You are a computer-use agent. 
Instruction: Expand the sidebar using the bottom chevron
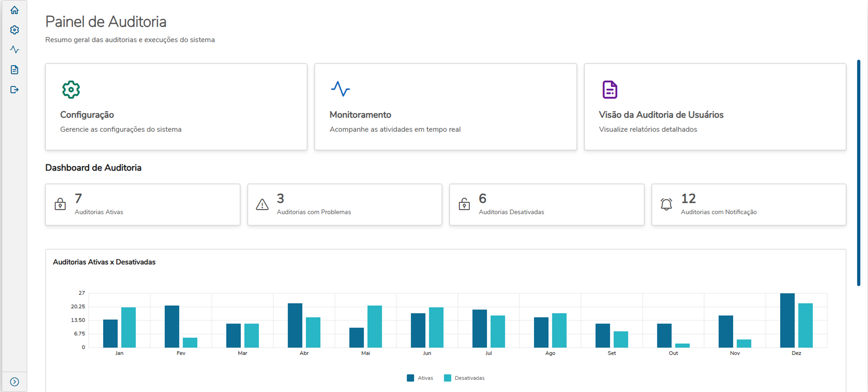(x=14, y=382)
